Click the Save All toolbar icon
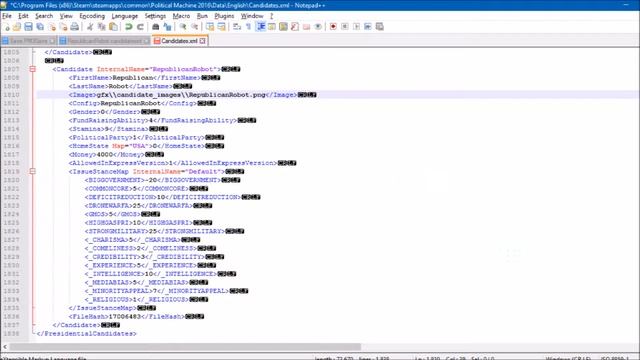Image resolution: width=640 pixels, height=360 pixels. tap(40, 27)
